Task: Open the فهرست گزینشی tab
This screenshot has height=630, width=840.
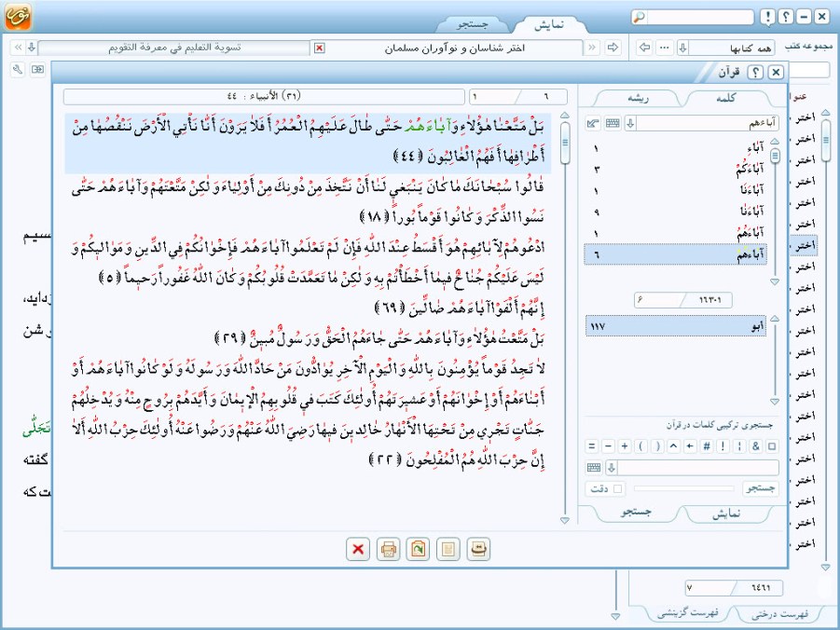Action: pos(688,614)
